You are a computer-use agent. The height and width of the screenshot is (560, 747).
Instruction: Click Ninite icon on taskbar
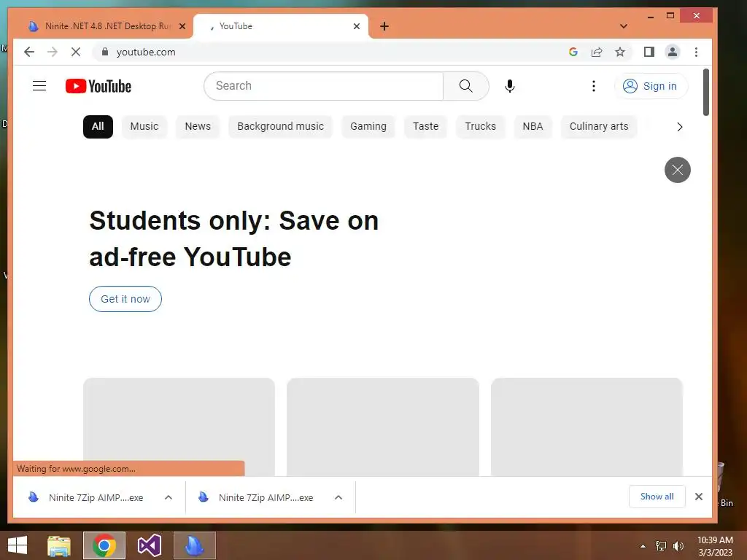click(x=194, y=545)
